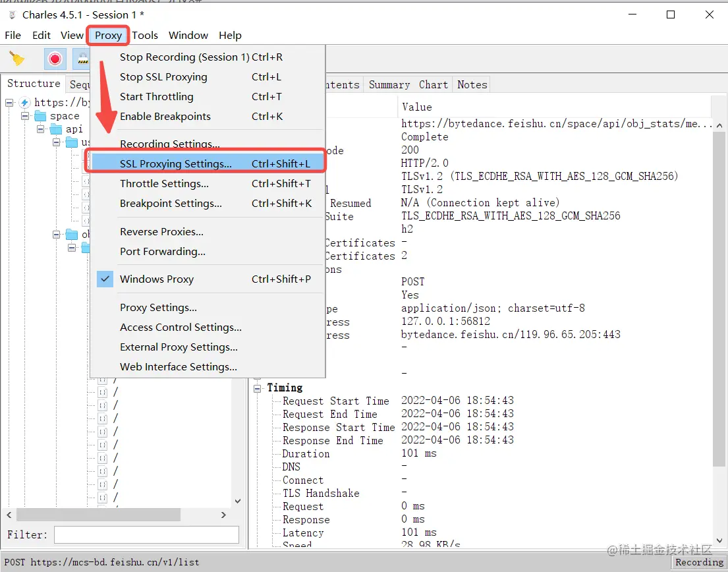Open Web Interface Settings
This screenshot has height=572, width=728.
(208, 367)
